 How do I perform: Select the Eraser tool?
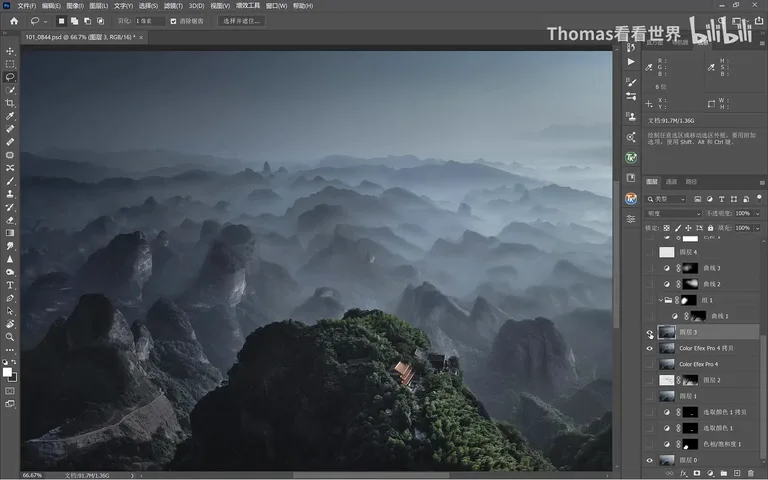(x=10, y=220)
